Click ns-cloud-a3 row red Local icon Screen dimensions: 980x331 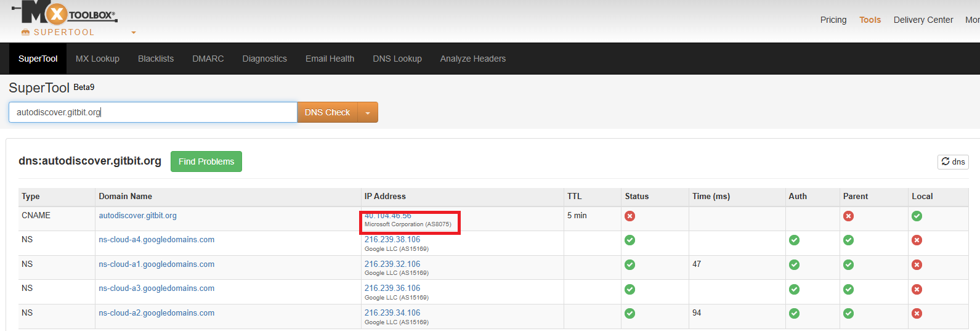pyautogui.click(x=917, y=289)
